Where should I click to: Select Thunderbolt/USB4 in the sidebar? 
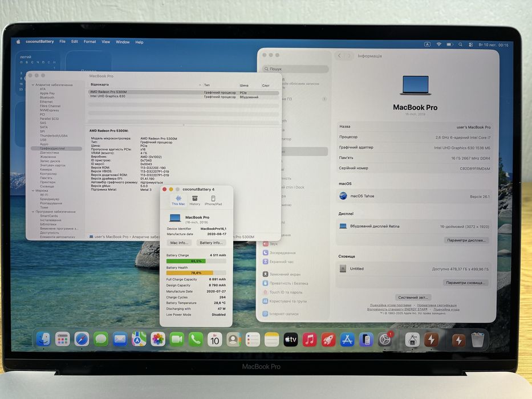[54, 136]
